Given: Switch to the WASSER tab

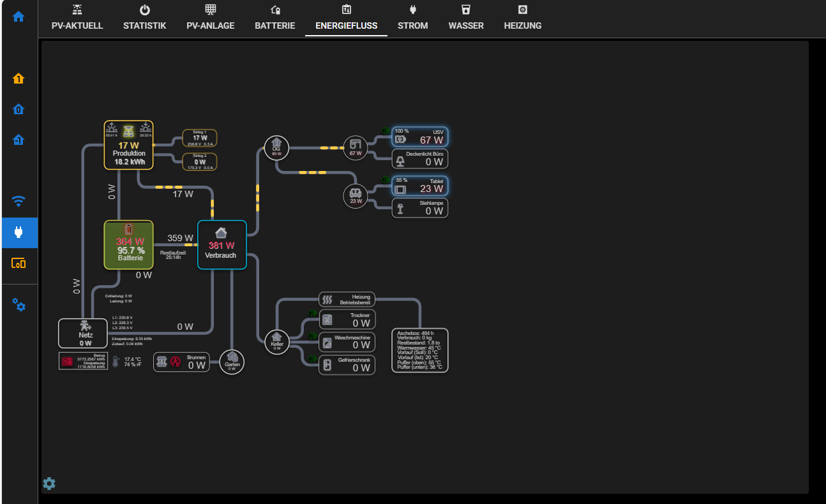Looking at the screenshot, I should 466,19.
